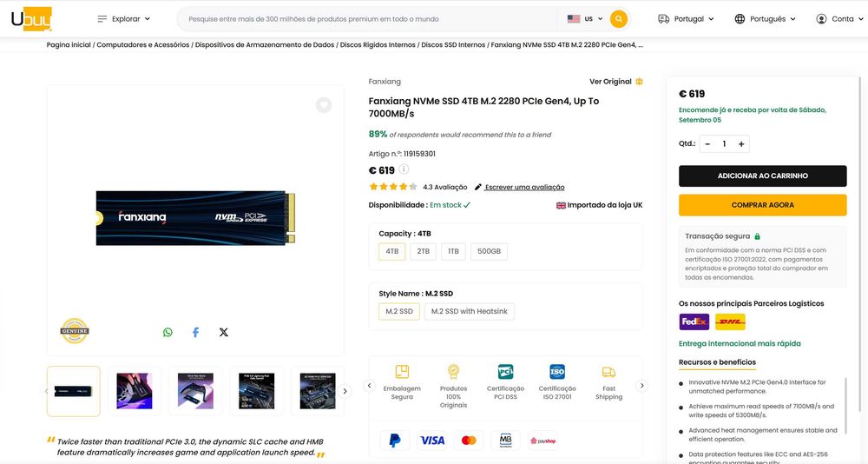Open the Explorar menu dropdown

123,19
